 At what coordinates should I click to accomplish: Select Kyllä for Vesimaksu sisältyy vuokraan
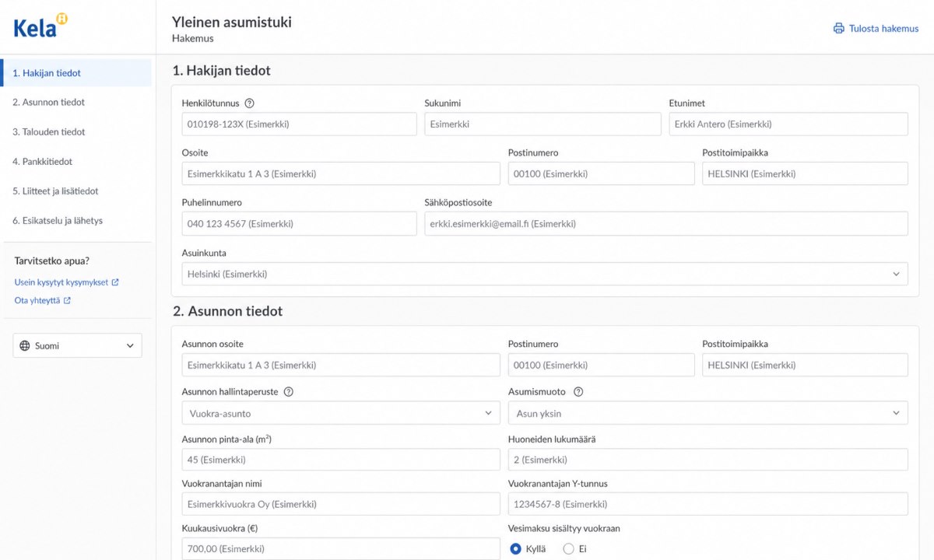pyautogui.click(x=515, y=549)
